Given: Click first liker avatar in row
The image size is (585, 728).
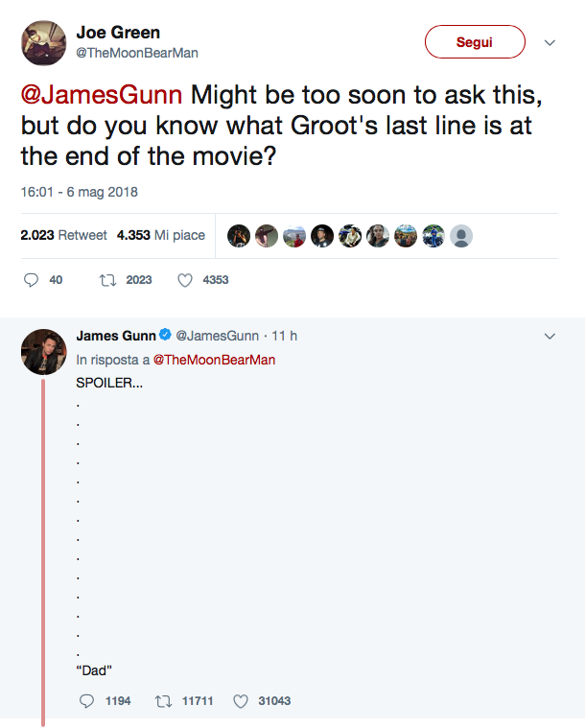Looking at the screenshot, I should coord(239,236).
